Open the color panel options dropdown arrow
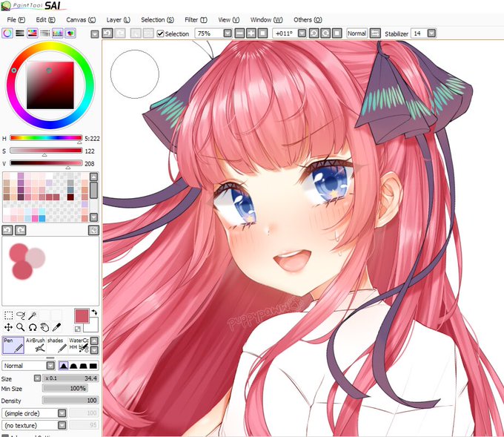Viewport: 504px width, 437px height. [x=95, y=34]
